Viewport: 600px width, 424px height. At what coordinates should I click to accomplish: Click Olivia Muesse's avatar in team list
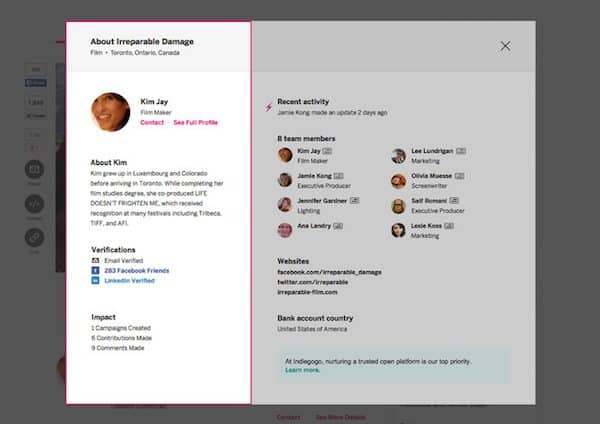(x=399, y=180)
